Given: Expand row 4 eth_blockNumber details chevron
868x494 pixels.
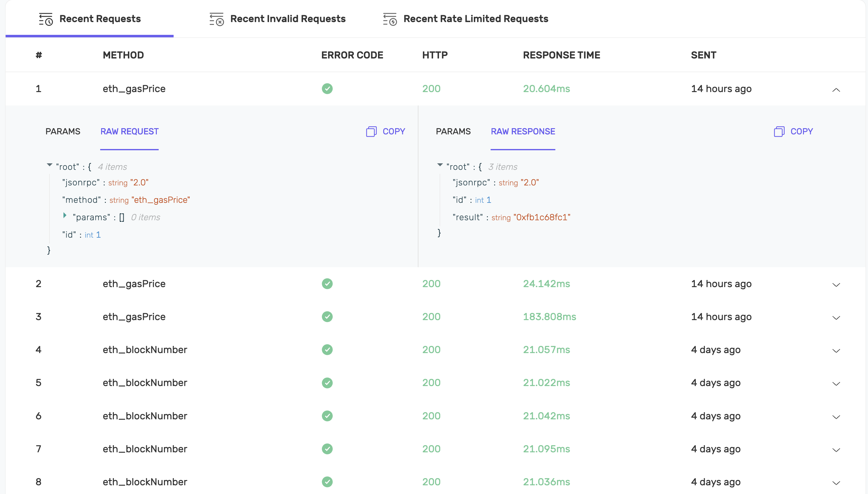Looking at the screenshot, I should pos(836,350).
